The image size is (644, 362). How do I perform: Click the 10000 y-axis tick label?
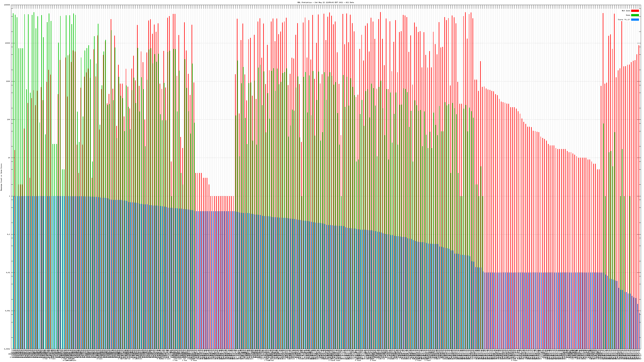tap(8, 43)
